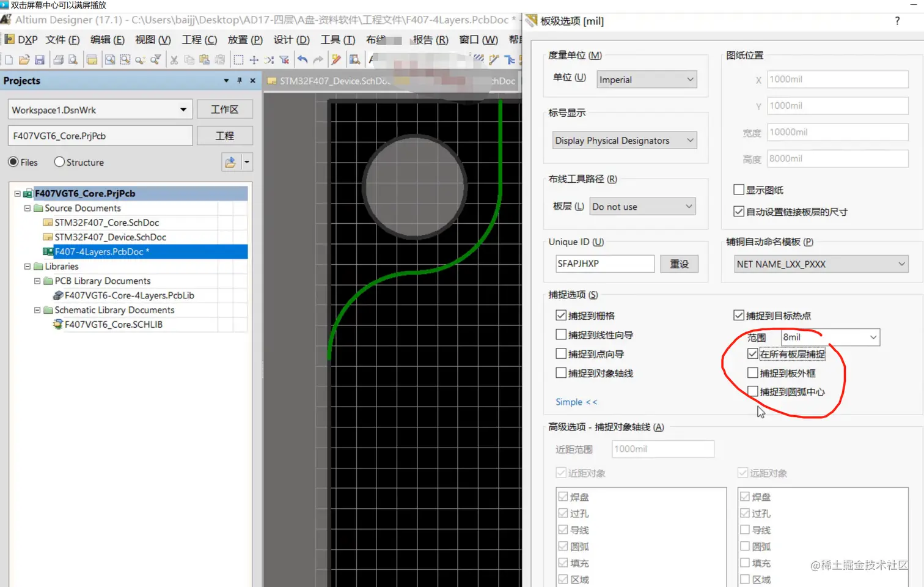
Task: Open Print Preview from the toolbar
Action: [73, 59]
